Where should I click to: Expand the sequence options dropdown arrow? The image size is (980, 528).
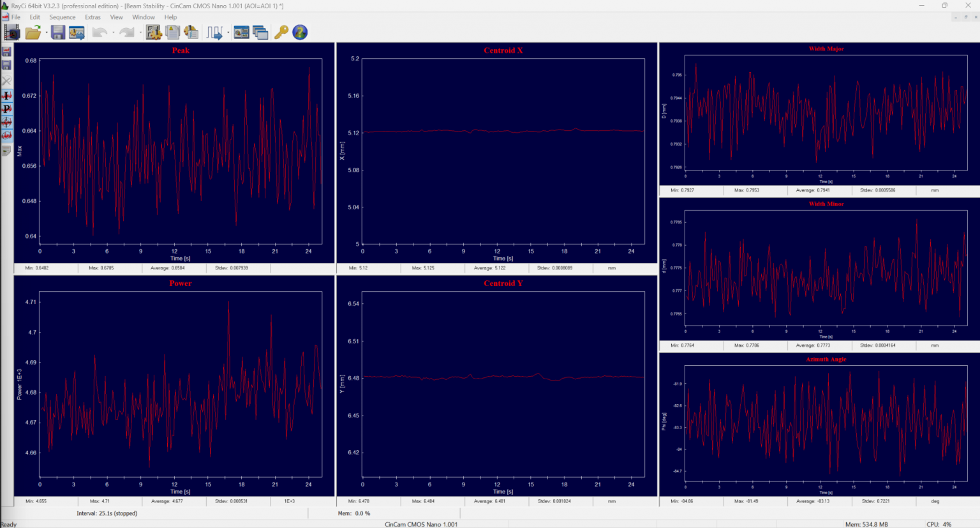pyautogui.click(x=228, y=32)
